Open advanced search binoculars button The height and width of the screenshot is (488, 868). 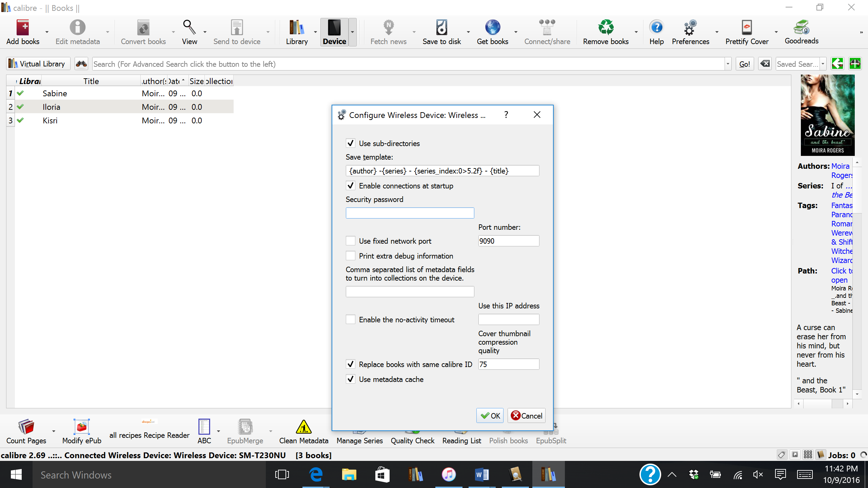(x=81, y=64)
